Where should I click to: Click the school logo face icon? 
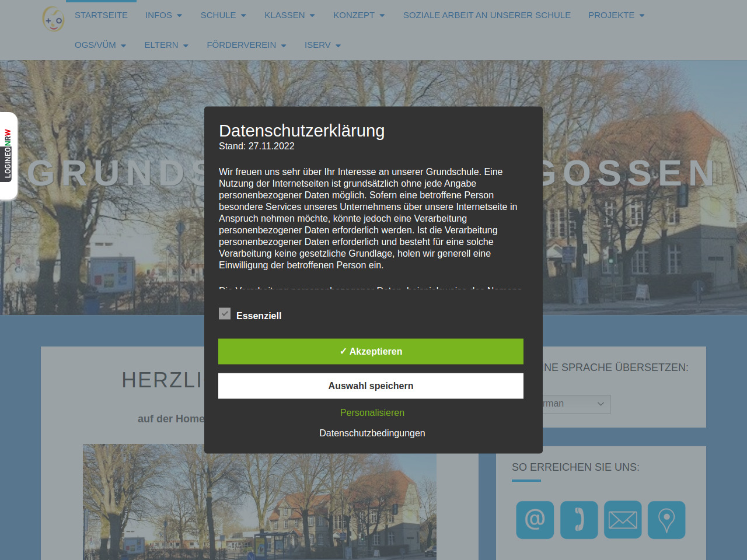pos(53,19)
